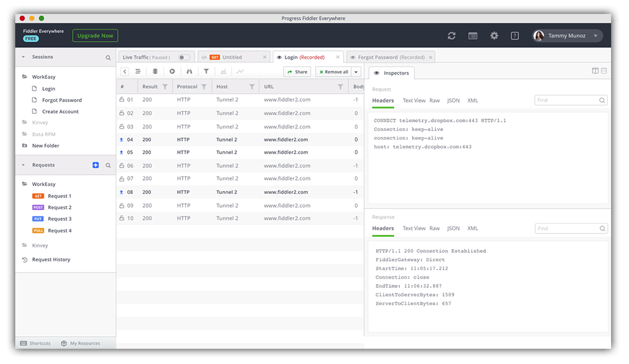Refresh using the sync icon in header
Image resolution: width=629 pixels, height=364 pixels.
[452, 36]
